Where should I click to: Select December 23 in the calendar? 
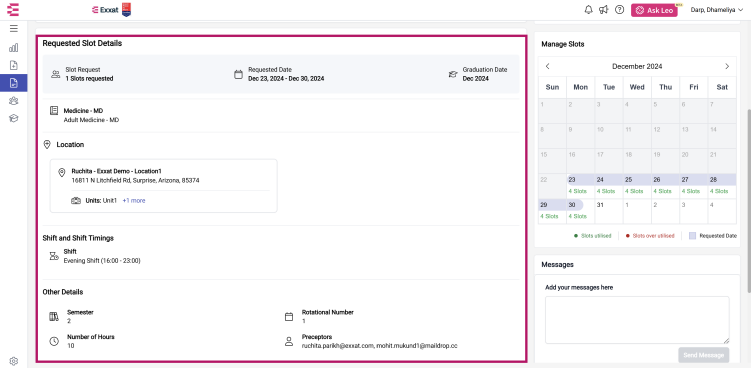tap(580, 185)
